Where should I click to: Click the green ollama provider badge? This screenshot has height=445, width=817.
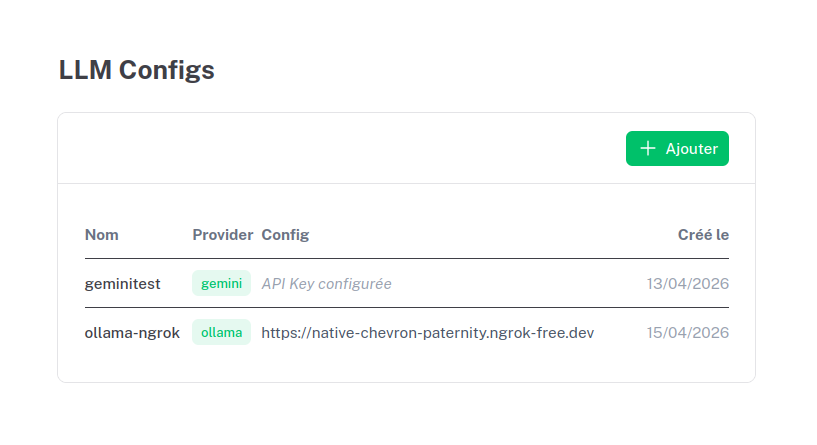coord(221,332)
